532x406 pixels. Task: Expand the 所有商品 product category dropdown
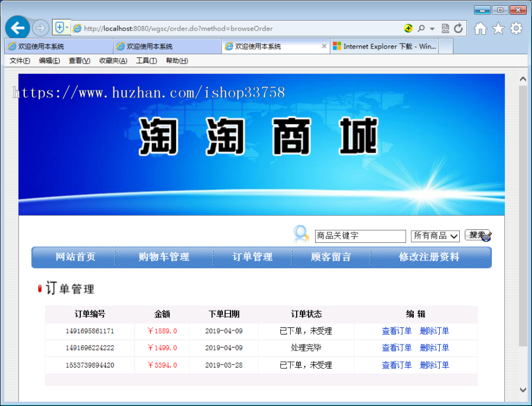435,236
